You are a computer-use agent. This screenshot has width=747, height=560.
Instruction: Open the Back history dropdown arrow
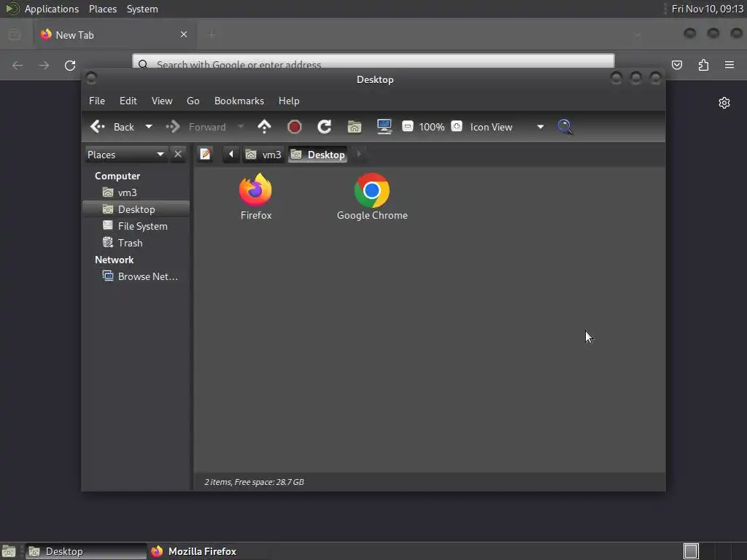[x=149, y=127]
